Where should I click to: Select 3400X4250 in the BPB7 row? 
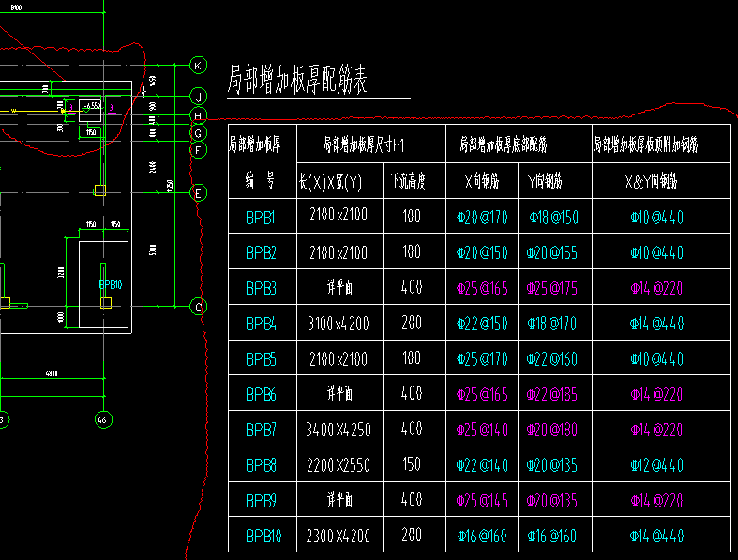pyautogui.click(x=339, y=430)
